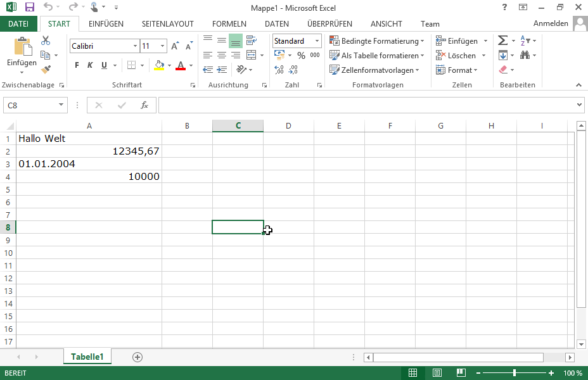
Task: Click Anmelden sign-in link
Action: 551,23
